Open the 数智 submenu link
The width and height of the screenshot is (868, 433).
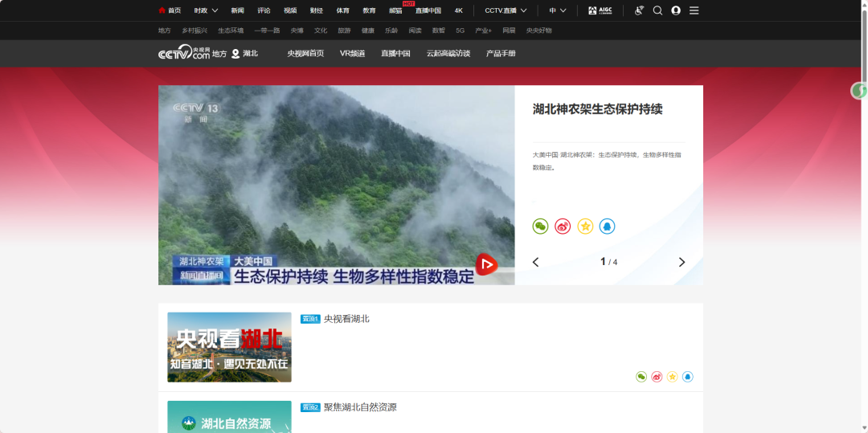[439, 31]
